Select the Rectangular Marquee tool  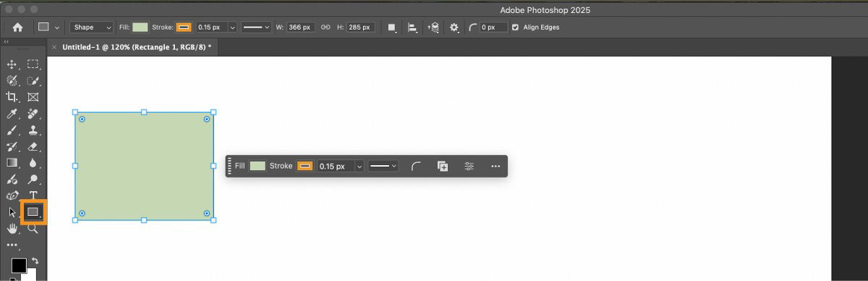(x=33, y=64)
